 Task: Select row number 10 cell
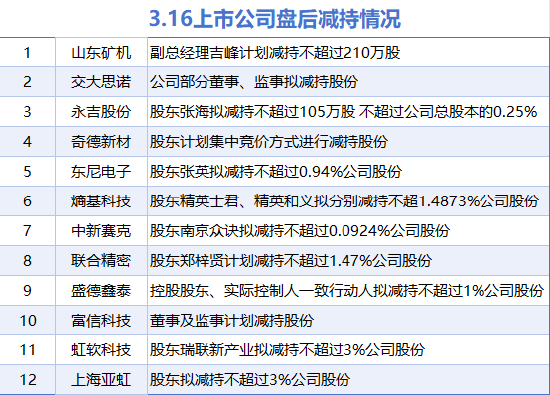click(x=27, y=320)
